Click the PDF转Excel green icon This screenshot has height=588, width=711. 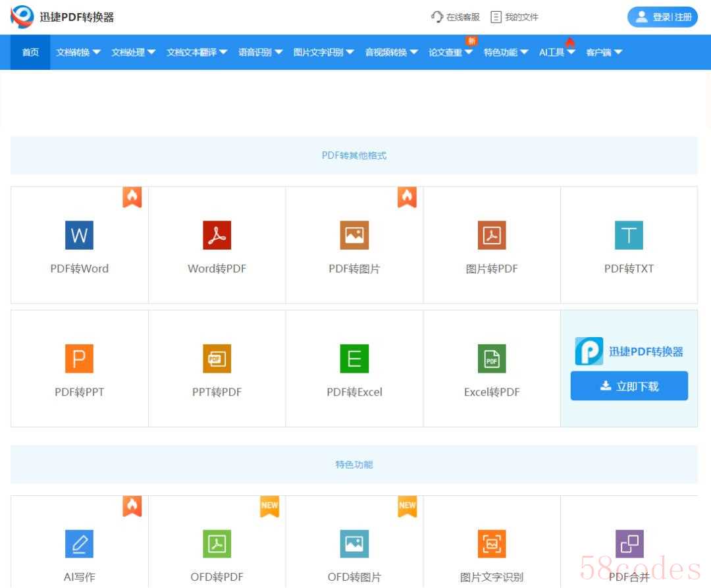354,359
